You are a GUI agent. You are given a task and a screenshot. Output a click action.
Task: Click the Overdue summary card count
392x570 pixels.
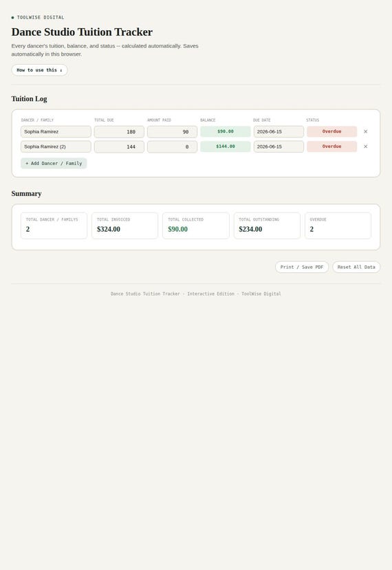click(x=312, y=230)
